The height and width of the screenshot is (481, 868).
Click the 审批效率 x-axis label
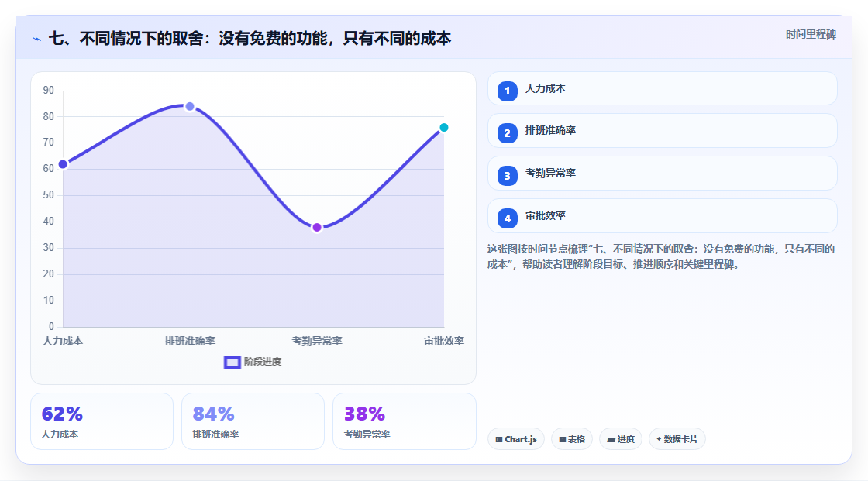coord(444,342)
